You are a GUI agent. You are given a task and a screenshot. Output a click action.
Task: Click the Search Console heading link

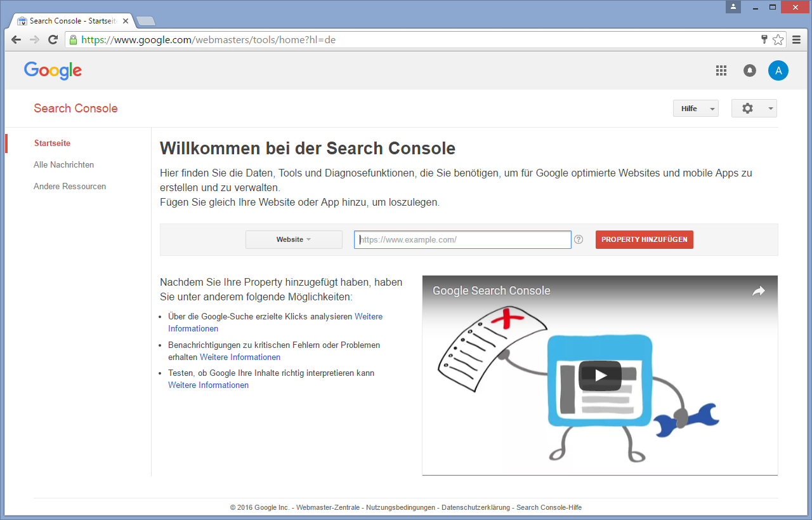coord(75,109)
